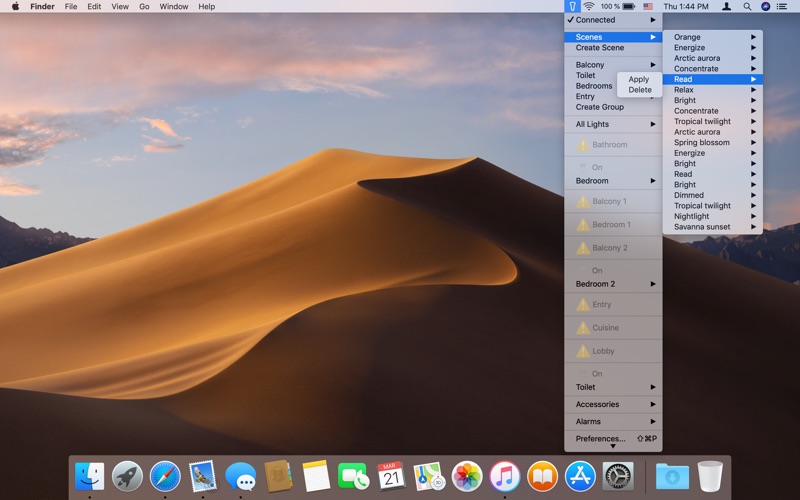Open Trash in the Dock
Image resolution: width=800 pixels, height=500 pixels.
(710, 476)
